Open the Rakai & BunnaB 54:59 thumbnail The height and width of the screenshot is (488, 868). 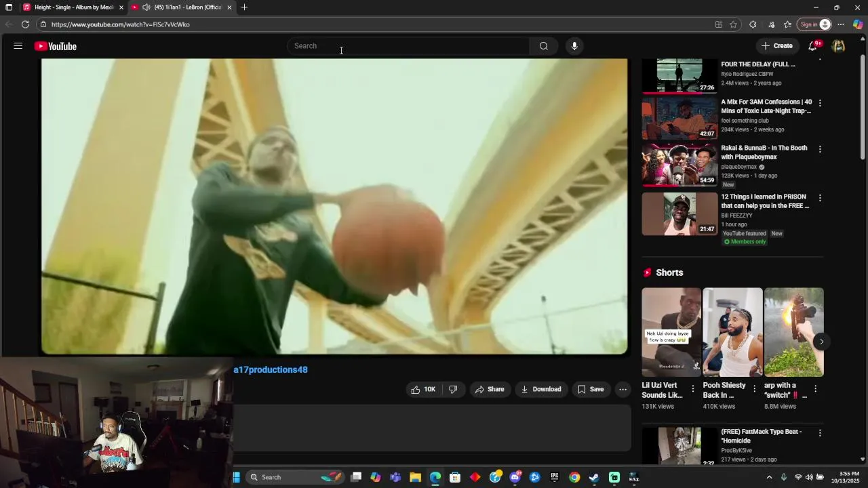coord(679,165)
